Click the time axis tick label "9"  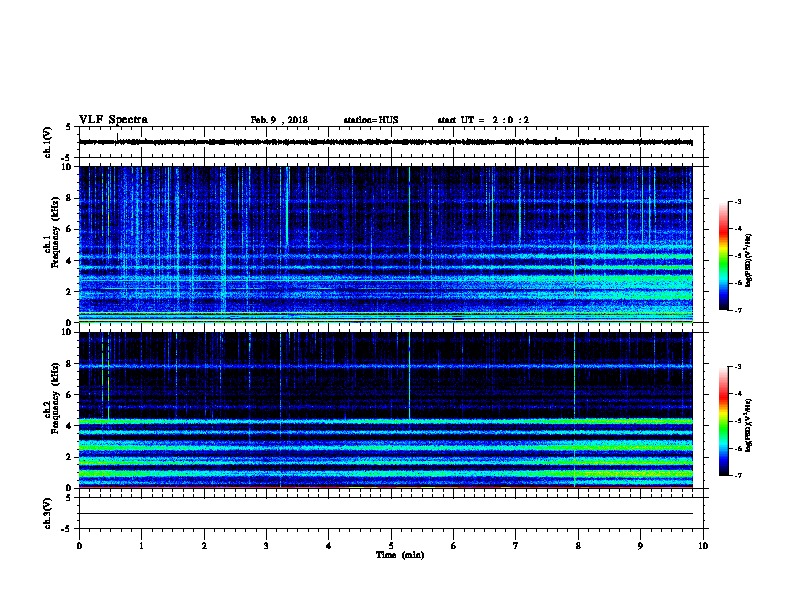[640, 546]
